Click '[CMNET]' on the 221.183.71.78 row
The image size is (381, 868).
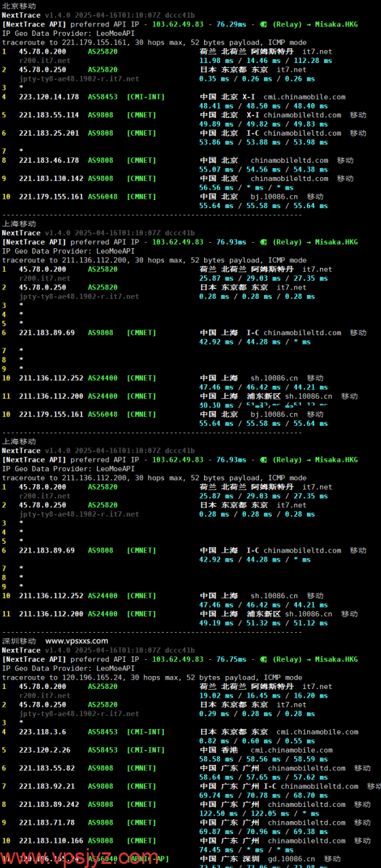141,823
